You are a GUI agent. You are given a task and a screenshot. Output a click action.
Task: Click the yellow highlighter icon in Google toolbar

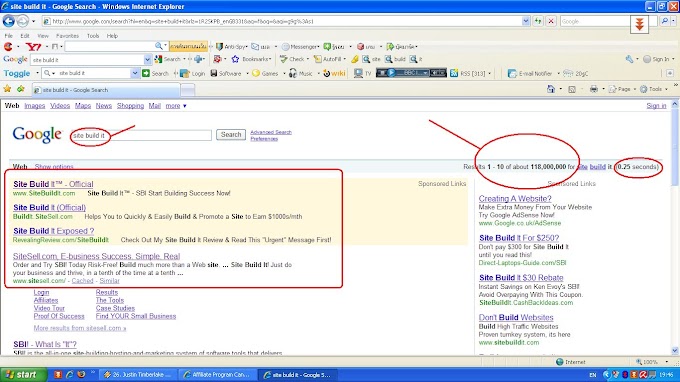pyautogui.click(x=354, y=59)
